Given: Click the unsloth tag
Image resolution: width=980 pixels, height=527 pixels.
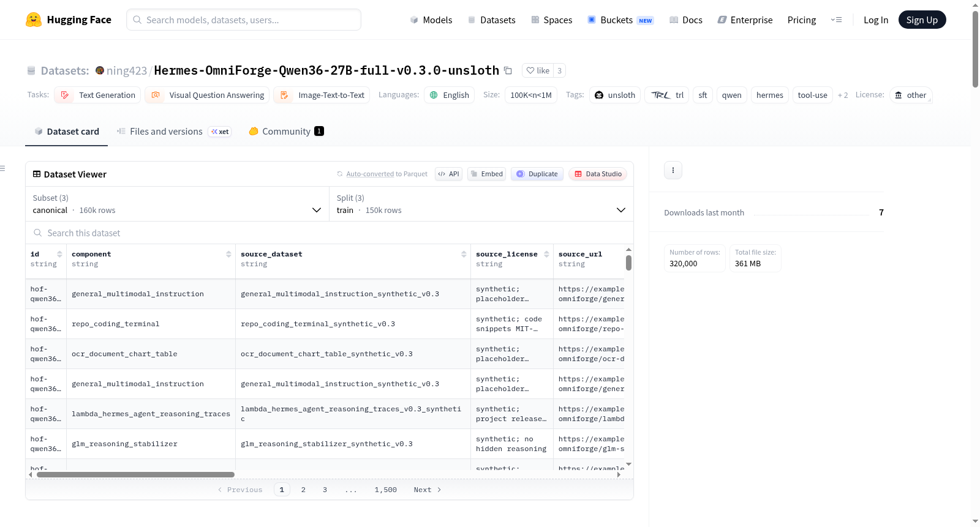Looking at the screenshot, I should (x=615, y=95).
